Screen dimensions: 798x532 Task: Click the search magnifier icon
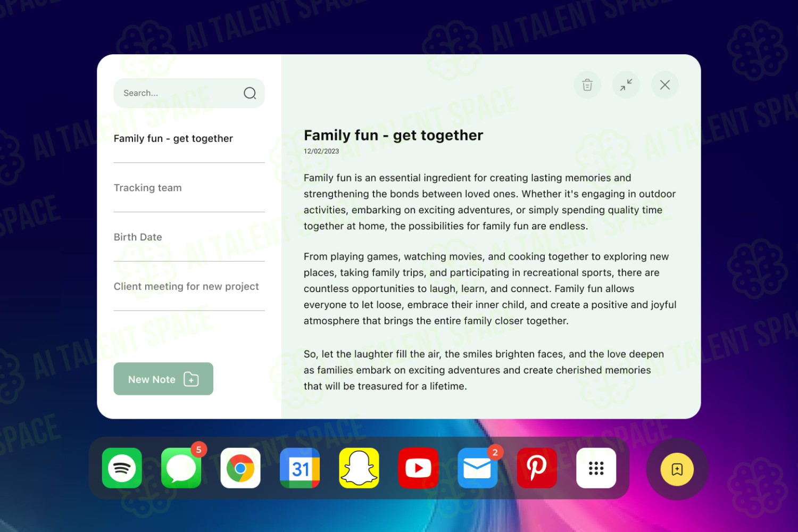tap(250, 93)
